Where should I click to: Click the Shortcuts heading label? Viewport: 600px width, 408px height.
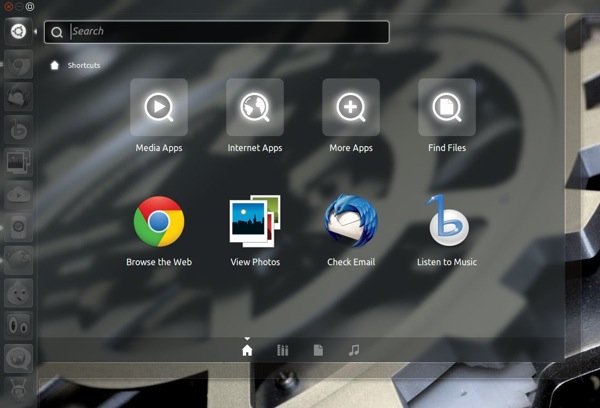coord(84,65)
